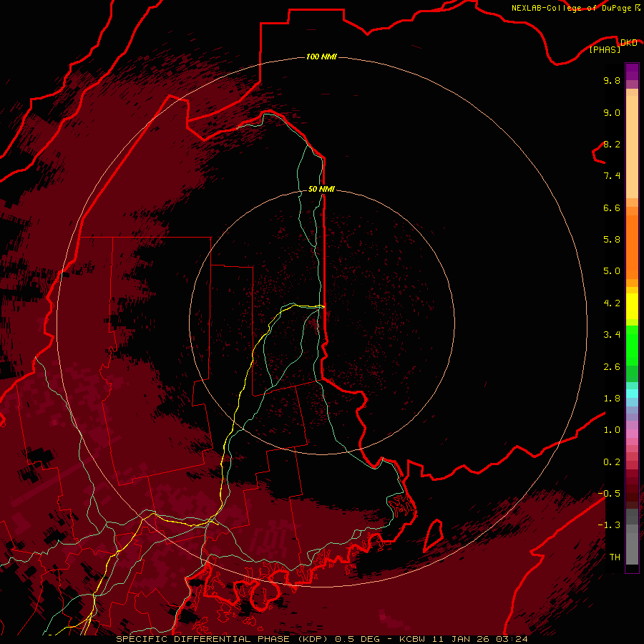Screen dimensions: 644x644
Task: Click the KCBW radar site identifier
Action: coord(412,639)
